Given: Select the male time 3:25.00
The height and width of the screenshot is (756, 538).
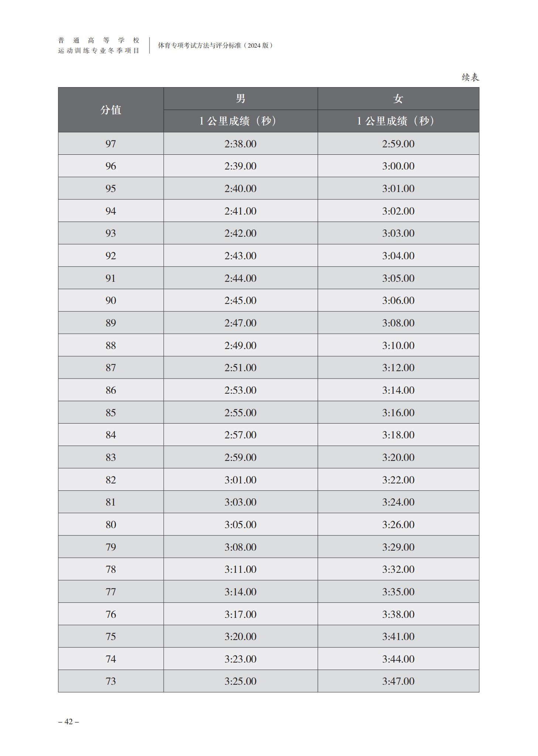Looking at the screenshot, I should tap(240, 681).
